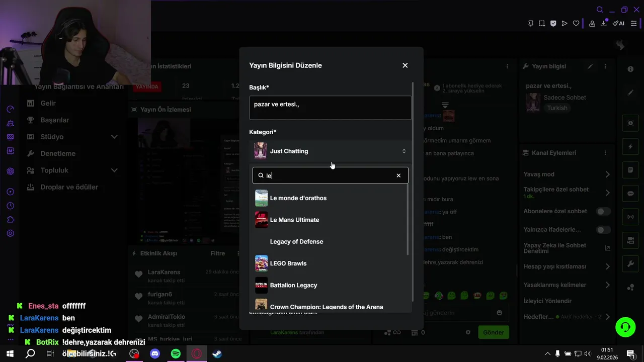Screen dimensions: 644x362
Task: Toggle Yalnızca ifadelerle switch
Action: [x=603, y=230]
